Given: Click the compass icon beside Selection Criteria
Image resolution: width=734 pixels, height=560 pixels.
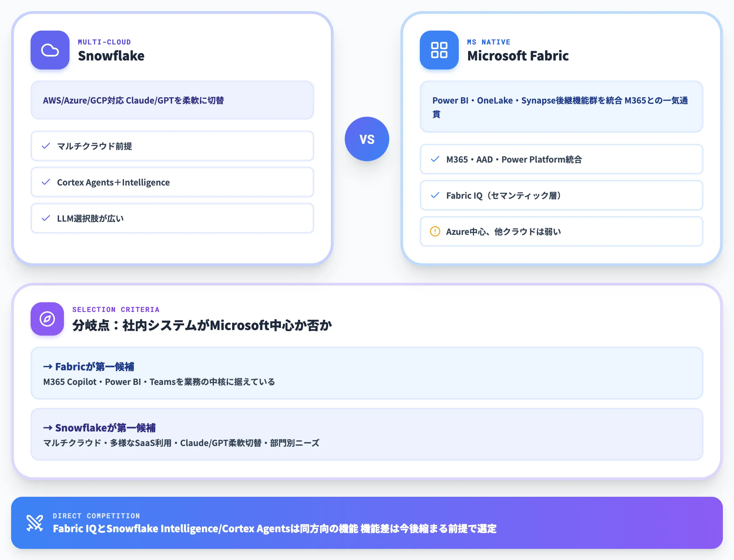Looking at the screenshot, I should click(47, 319).
